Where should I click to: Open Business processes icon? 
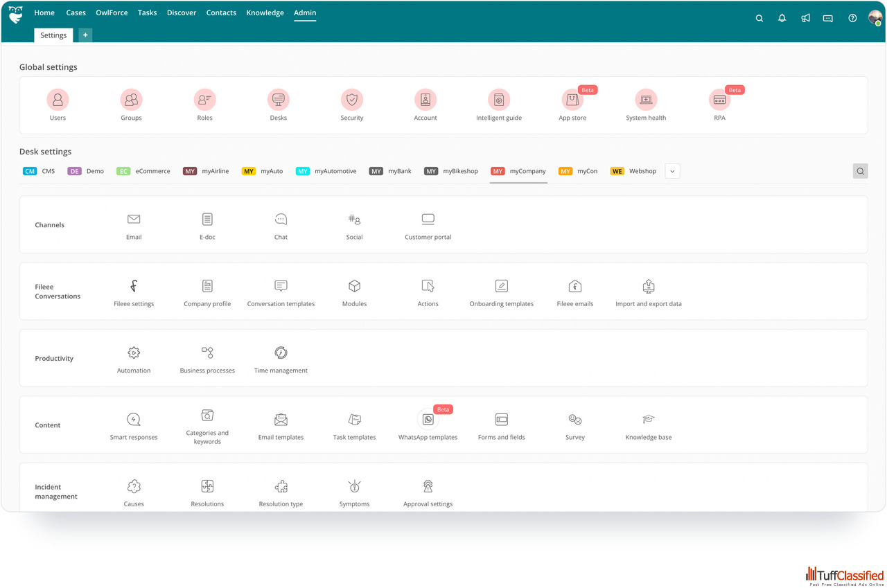(207, 353)
